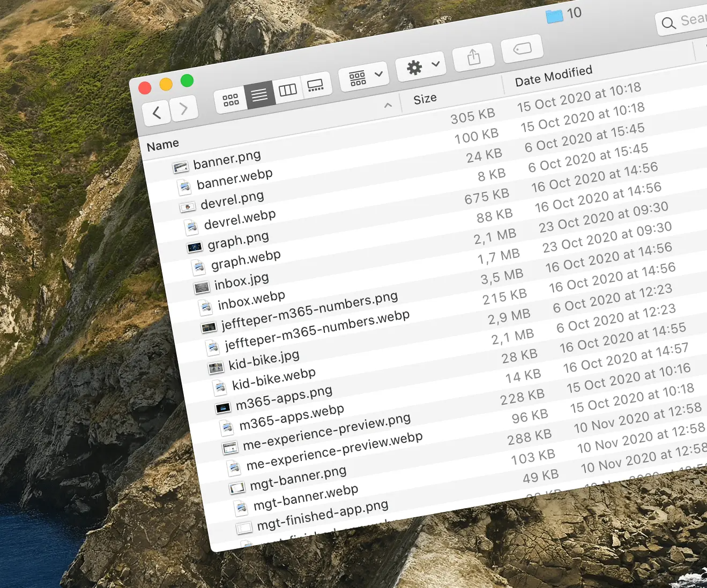The image size is (707, 588).
Task: Switch to gallery view
Action: point(315,85)
